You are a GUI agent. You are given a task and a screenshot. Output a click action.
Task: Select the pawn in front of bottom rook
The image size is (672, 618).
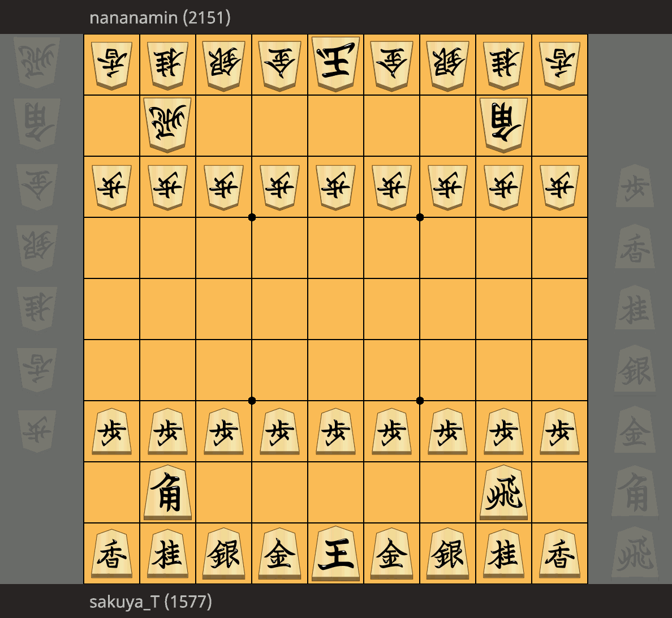(x=503, y=431)
